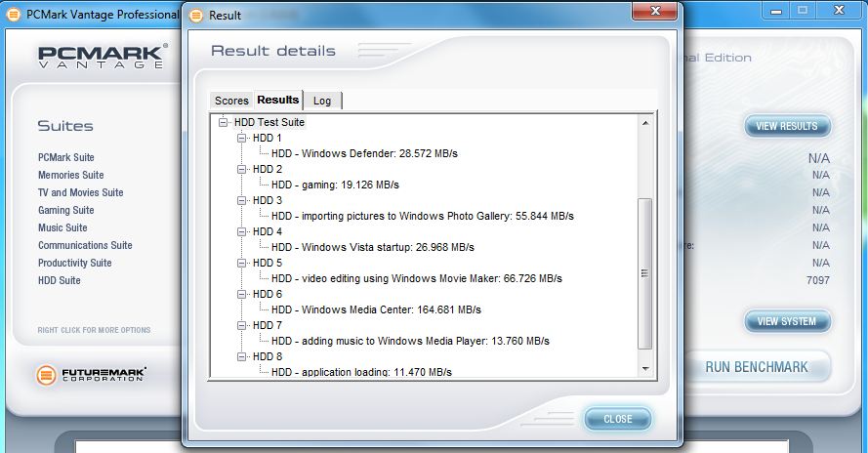The image size is (868, 453).
Task: Select the 'HDD 4' tree label
Action: coord(268,231)
